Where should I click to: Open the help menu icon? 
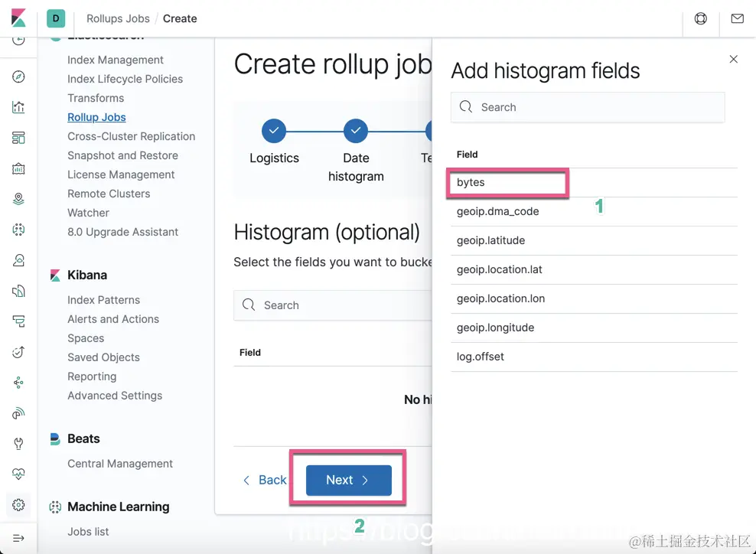pyautogui.click(x=701, y=18)
